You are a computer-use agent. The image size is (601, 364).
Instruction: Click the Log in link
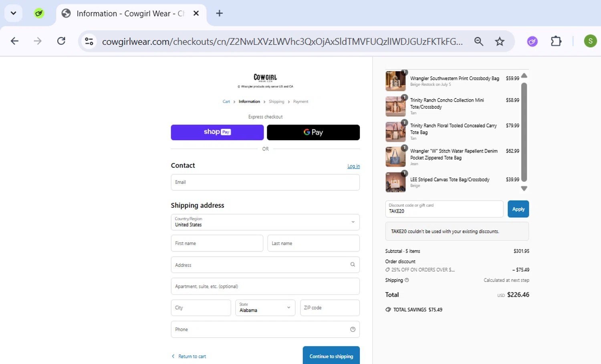[353, 166]
